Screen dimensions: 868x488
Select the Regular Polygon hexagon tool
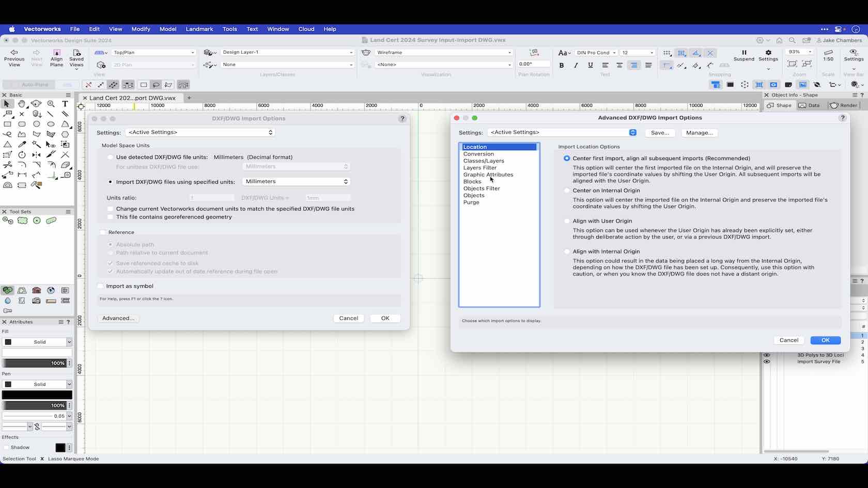(x=65, y=134)
